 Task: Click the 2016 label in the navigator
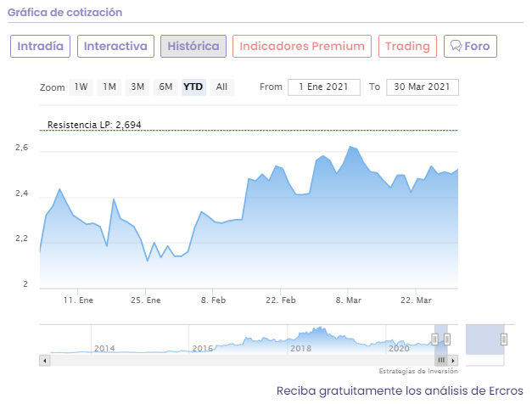tap(203, 348)
